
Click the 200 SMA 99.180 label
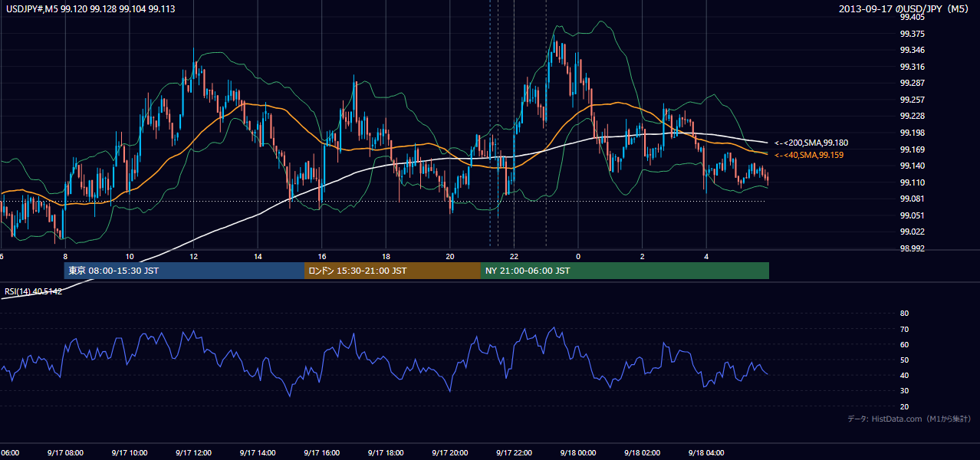point(811,143)
